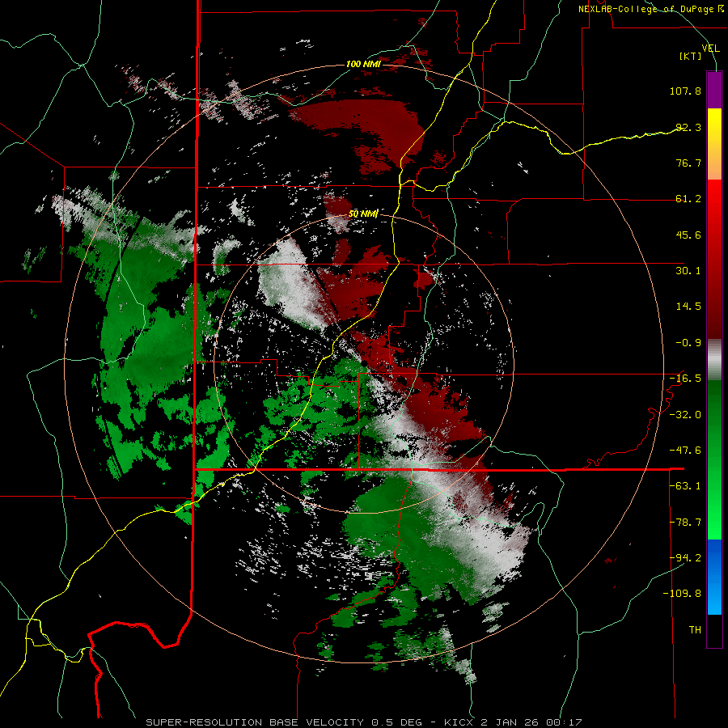Click the 100 NMI range ring label
Image resolution: width=728 pixels, height=728 pixels.
tap(363, 64)
